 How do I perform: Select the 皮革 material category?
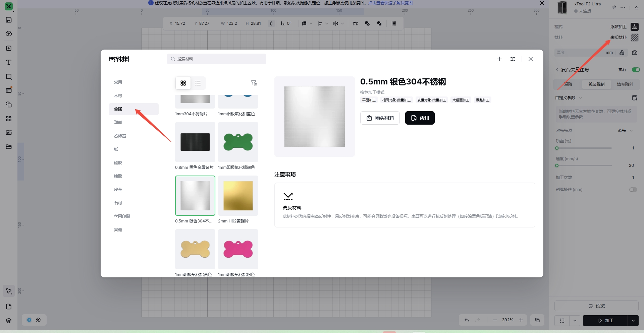118,190
